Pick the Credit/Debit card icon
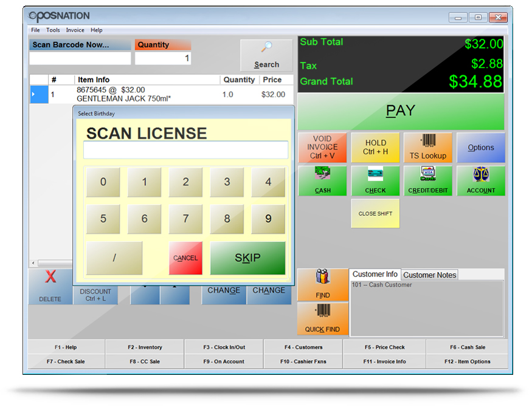 click(428, 181)
